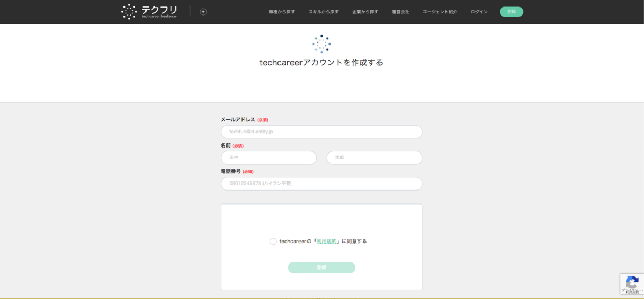Focus the メールアドレス input field
This screenshot has height=299, width=644.
click(x=321, y=132)
